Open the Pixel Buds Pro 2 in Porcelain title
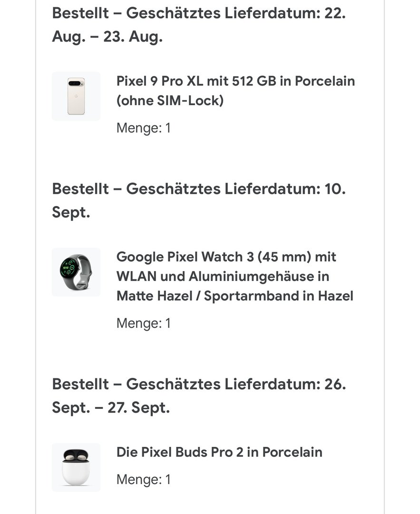This screenshot has height=514, width=420. pyautogui.click(x=219, y=452)
